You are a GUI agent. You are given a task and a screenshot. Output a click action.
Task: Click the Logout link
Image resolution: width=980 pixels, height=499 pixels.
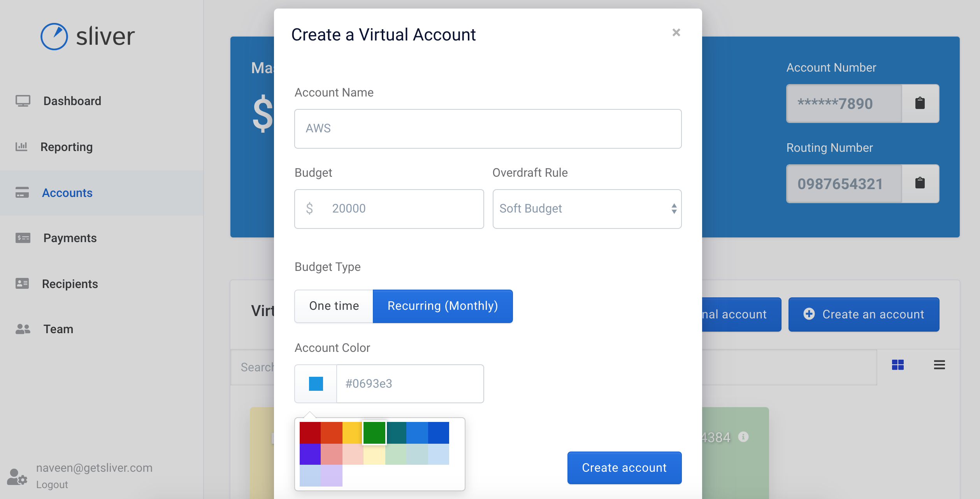[52, 485]
